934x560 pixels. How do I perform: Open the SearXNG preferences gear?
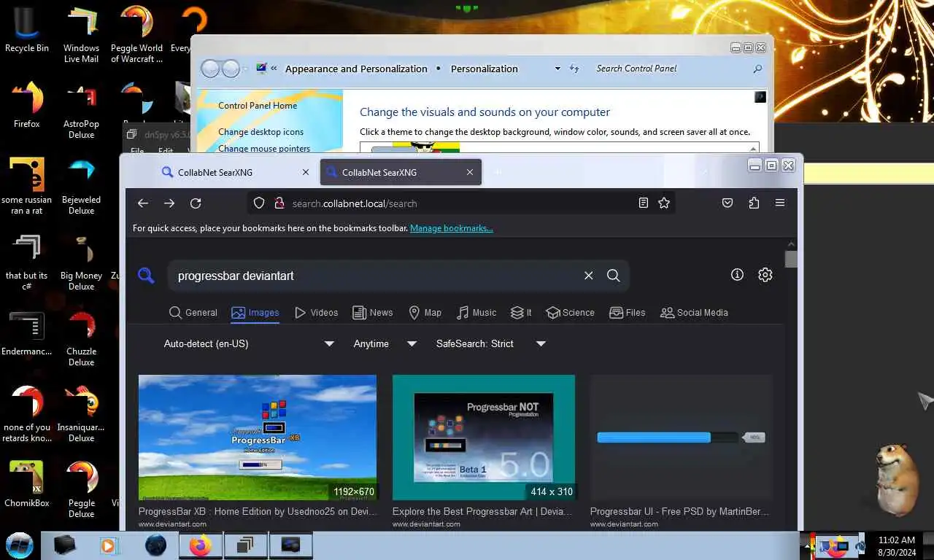(x=765, y=275)
